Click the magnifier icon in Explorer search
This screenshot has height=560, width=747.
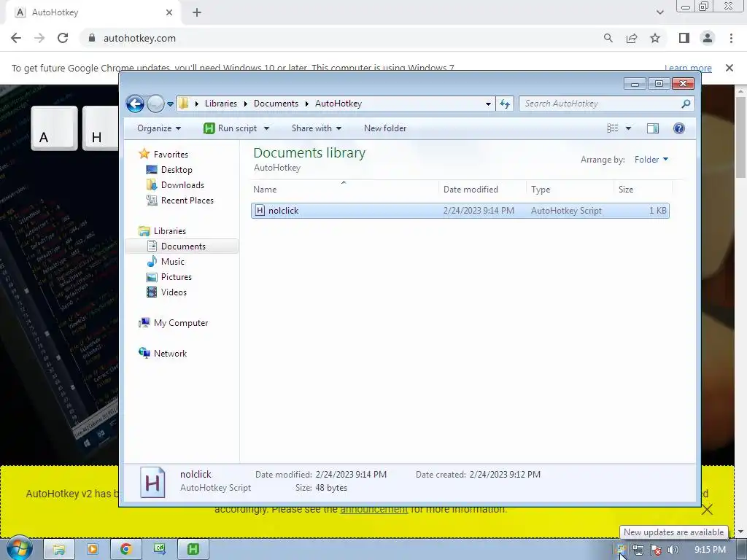click(x=686, y=104)
